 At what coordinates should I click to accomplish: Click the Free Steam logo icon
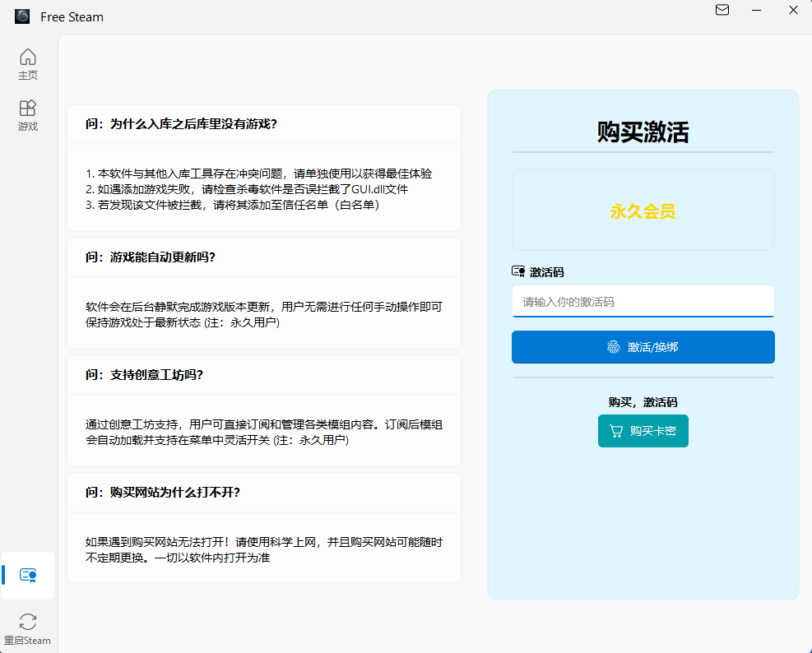coord(21,16)
